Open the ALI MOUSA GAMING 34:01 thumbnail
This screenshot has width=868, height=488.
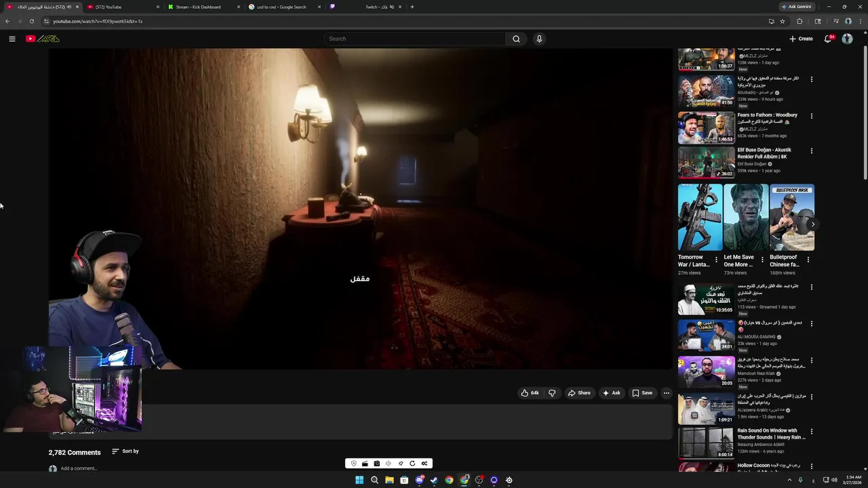coord(706,335)
